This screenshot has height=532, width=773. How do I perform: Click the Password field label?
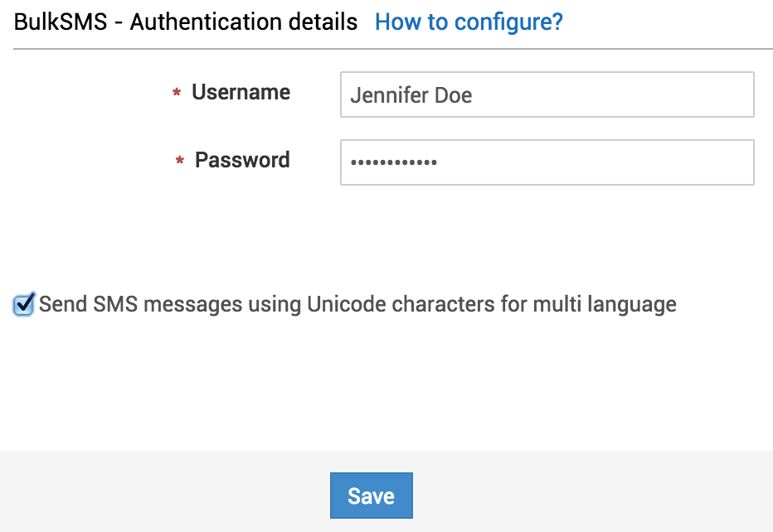tap(242, 160)
